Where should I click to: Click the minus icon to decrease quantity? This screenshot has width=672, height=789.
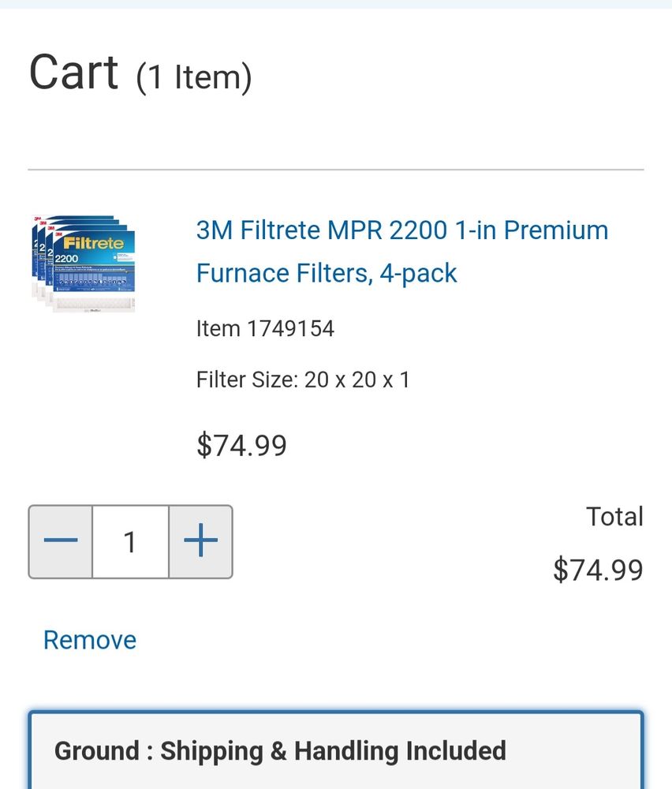click(x=61, y=541)
